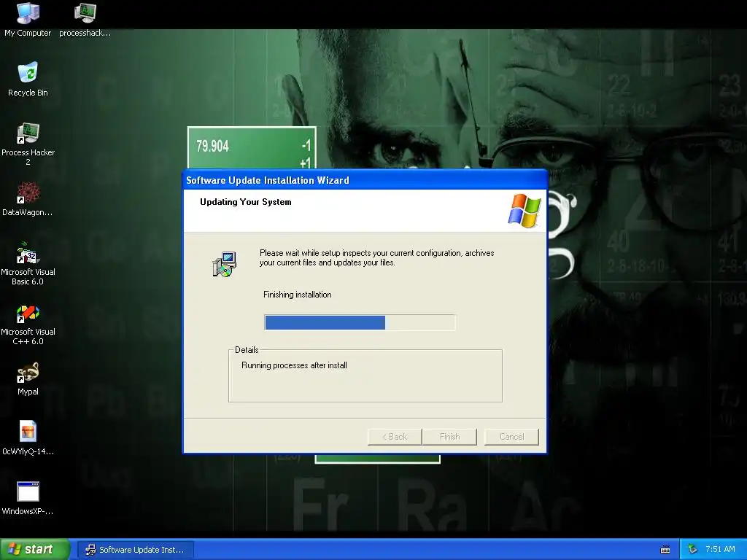Screen dimensions: 747x560
Task: Click the Finish button in the wizard
Action: point(449,437)
